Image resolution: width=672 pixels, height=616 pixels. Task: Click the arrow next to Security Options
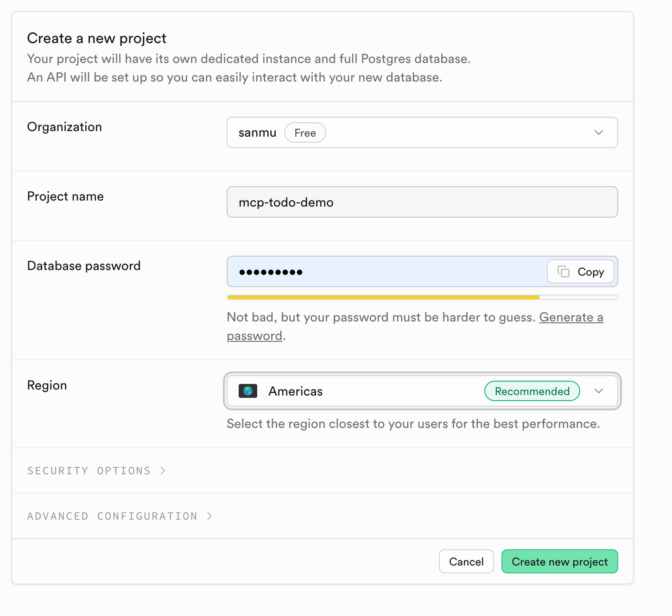pos(163,471)
